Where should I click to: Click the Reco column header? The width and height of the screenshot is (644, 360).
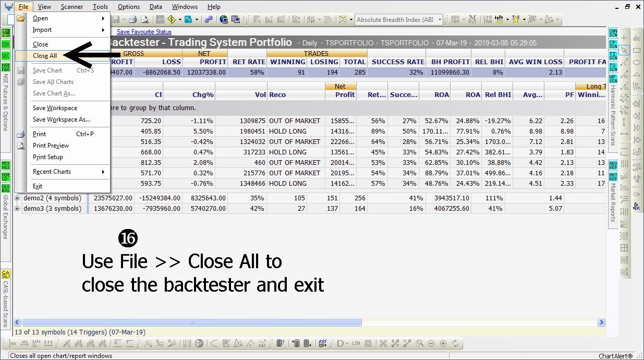pyautogui.click(x=296, y=95)
